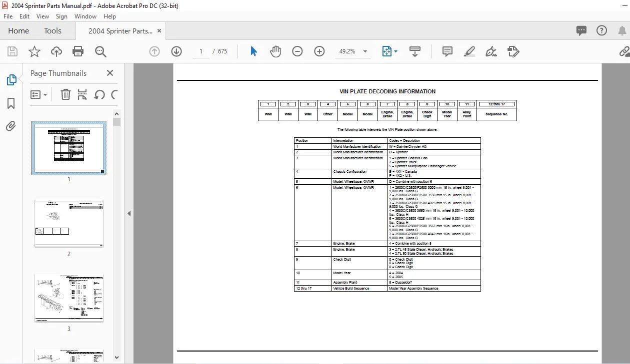
Task: Print the document using the printer icon
Action: (x=78, y=51)
